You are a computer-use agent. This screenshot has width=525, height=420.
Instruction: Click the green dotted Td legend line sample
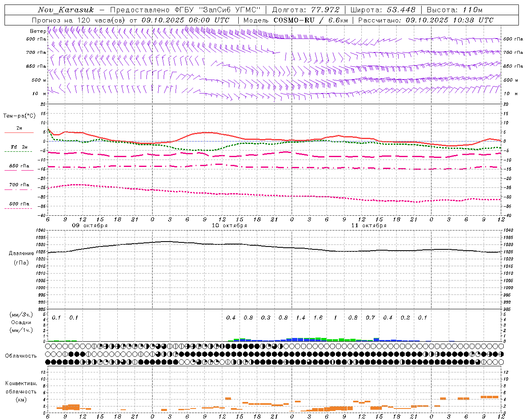(x=18, y=151)
